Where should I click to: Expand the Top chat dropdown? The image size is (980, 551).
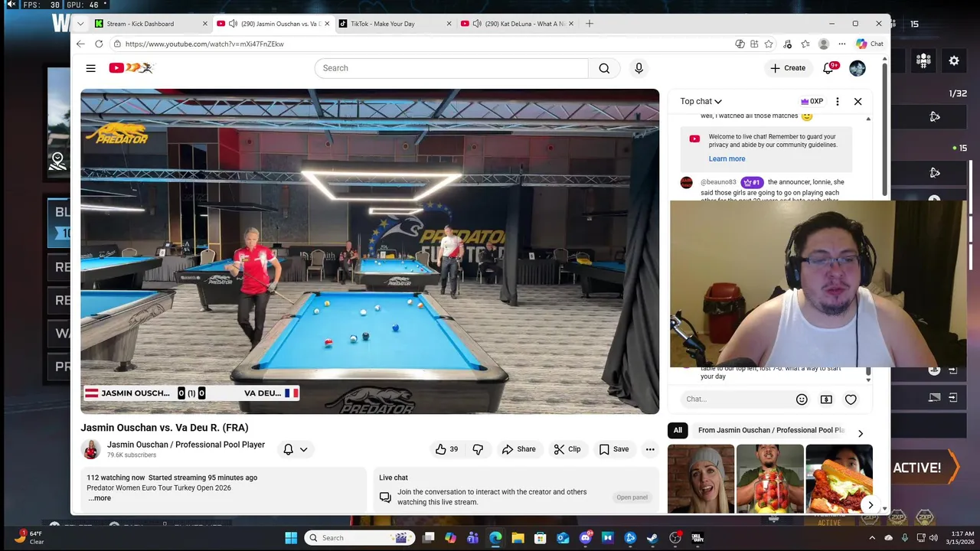pyautogui.click(x=701, y=101)
